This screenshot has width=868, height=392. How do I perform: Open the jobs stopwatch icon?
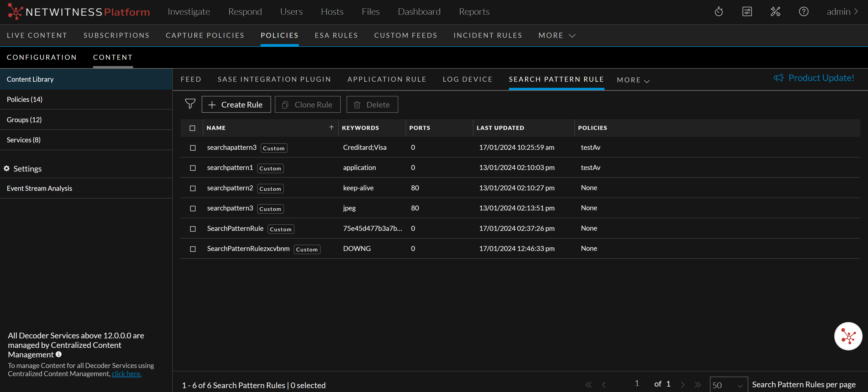coord(718,12)
